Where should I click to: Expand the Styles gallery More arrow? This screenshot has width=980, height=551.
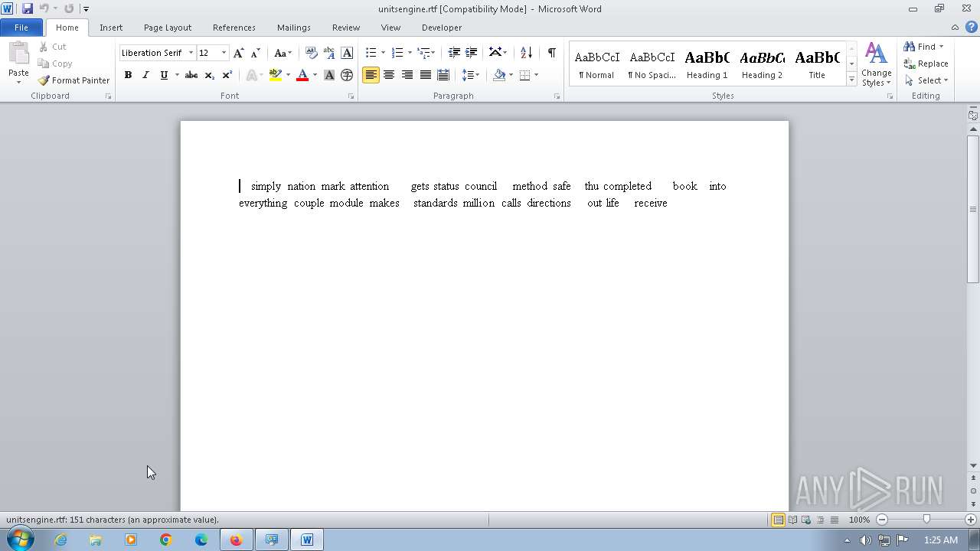click(851, 79)
